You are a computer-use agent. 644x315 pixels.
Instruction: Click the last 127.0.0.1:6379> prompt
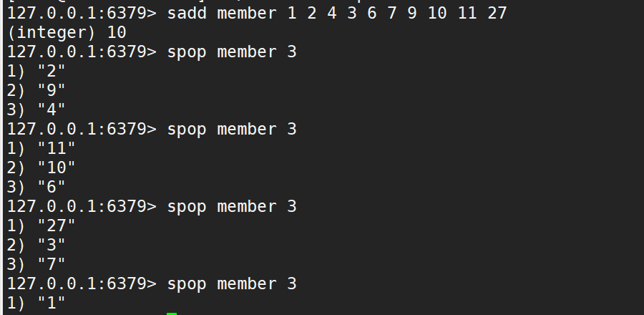tap(82, 283)
